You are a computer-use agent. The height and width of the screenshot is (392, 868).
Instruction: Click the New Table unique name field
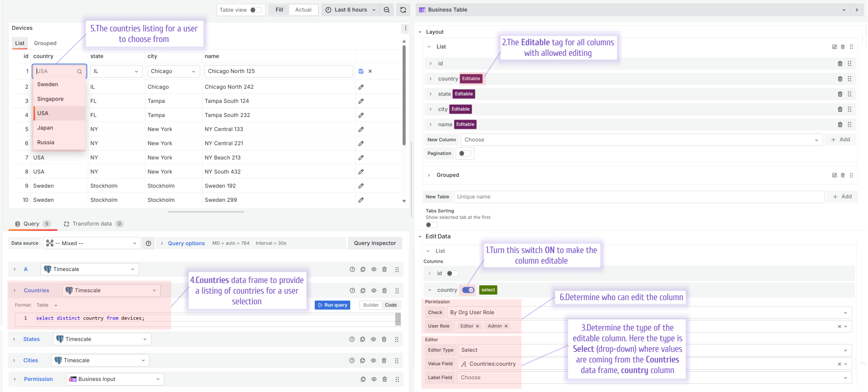tap(639, 197)
